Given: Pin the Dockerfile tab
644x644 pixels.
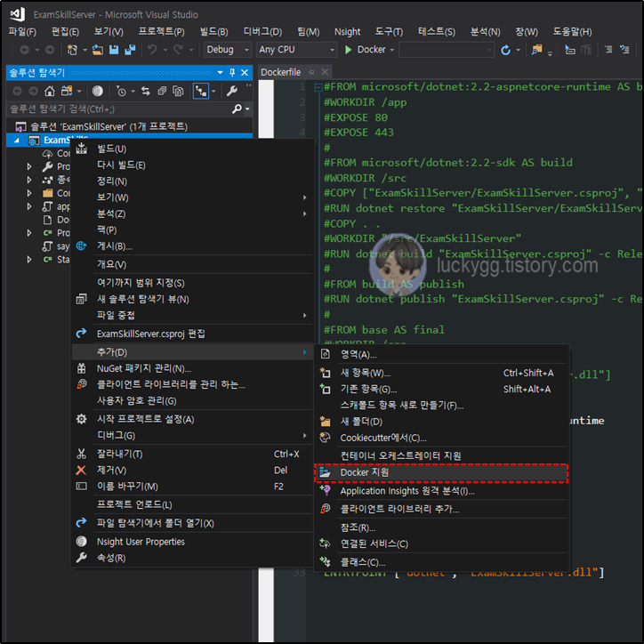Looking at the screenshot, I should click(x=311, y=72).
